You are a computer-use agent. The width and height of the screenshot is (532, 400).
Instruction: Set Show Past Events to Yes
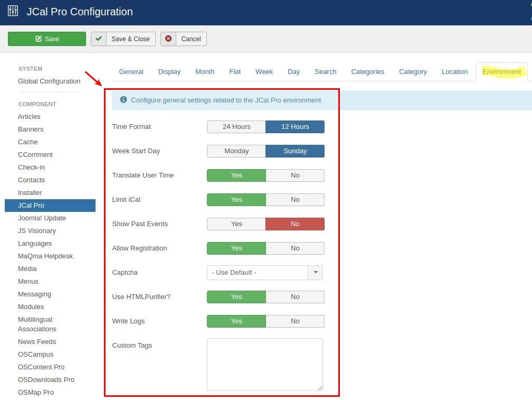[236, 224]
